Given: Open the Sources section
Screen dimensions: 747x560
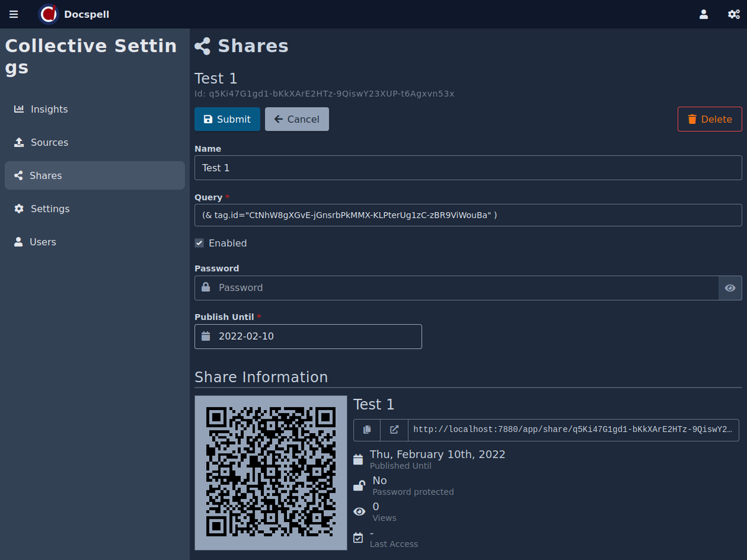Looking at the screenshot, I should (49, 142).
